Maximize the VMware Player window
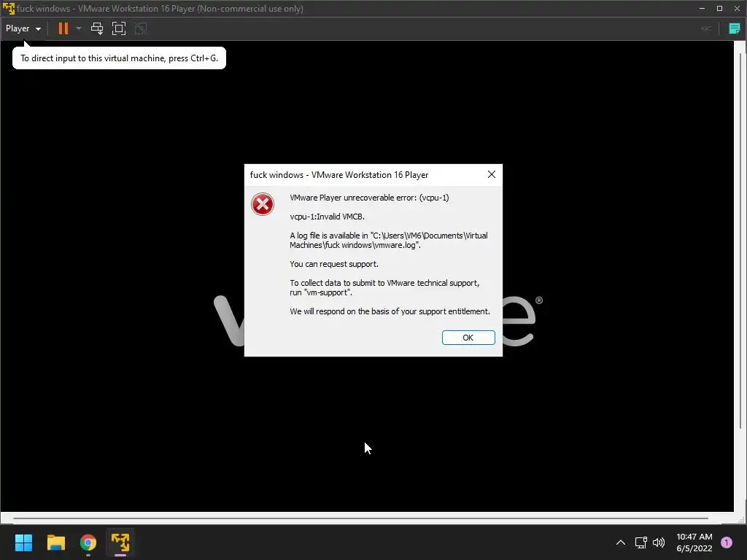This screenshot has height=560, width=747. point(719,8)
